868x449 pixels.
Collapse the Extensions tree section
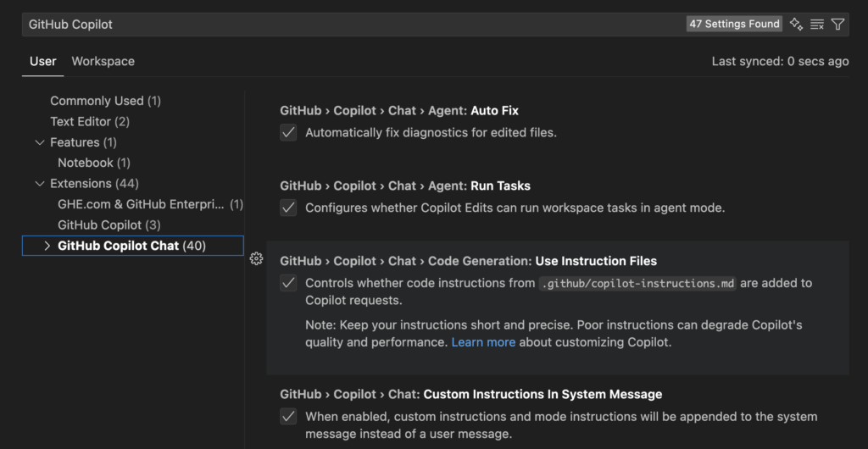click(40, 184)
